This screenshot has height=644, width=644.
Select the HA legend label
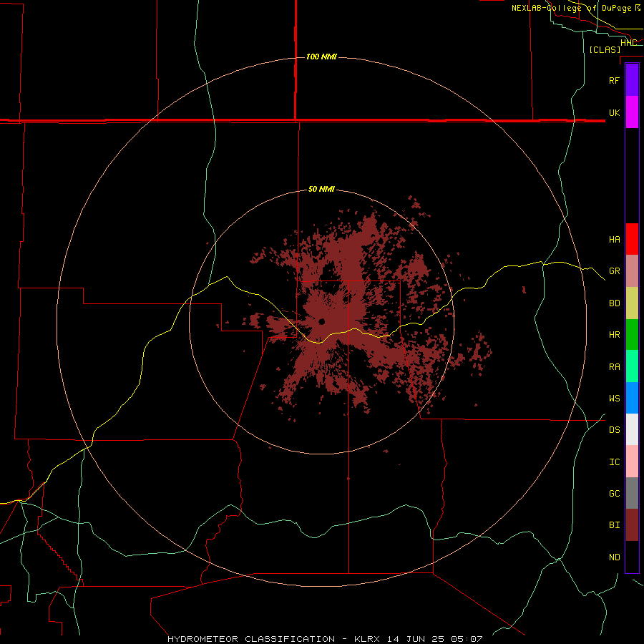(x=614, y=239)
